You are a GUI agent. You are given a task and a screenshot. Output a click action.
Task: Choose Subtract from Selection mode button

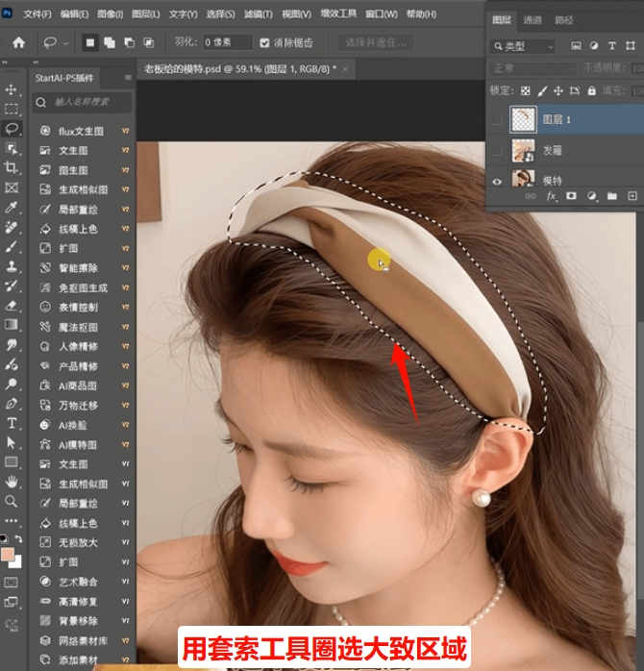(129, 42)
